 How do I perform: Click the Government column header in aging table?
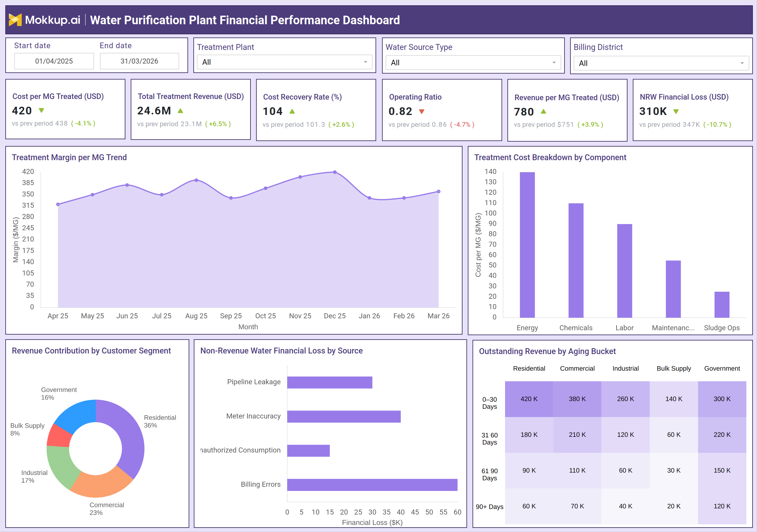click(x=722, y=369)
